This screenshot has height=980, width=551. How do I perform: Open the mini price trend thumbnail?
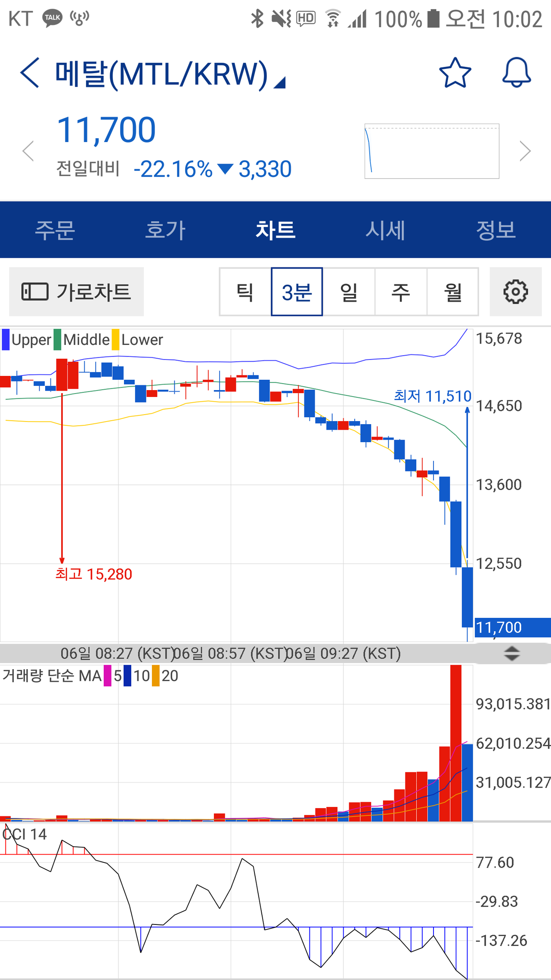[432, 151]
